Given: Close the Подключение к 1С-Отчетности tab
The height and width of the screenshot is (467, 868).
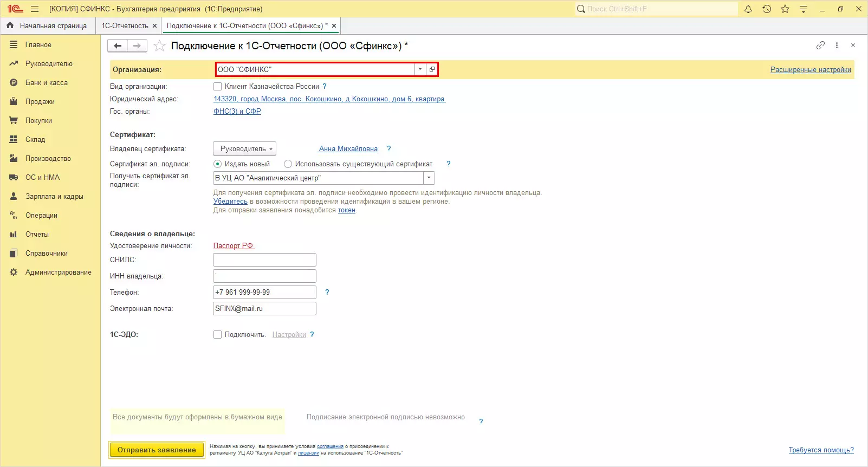Looking at the screenshot, I should coord(334,25).
